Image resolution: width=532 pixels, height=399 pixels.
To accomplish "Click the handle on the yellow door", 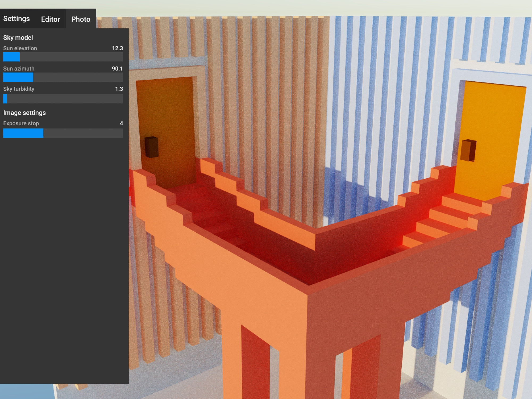I will point(469,150).
